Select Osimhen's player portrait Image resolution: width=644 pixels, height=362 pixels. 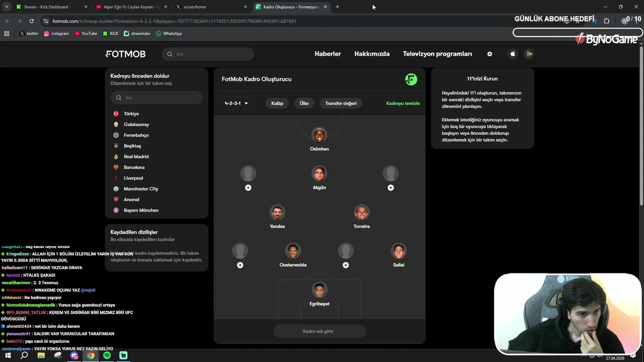click(319, 135)
